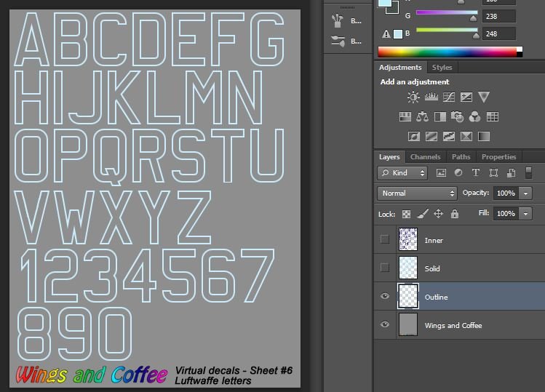This screenshot has height=392, width=545.
Task: Show the Solid layer
Action: (x=385, y=268)
